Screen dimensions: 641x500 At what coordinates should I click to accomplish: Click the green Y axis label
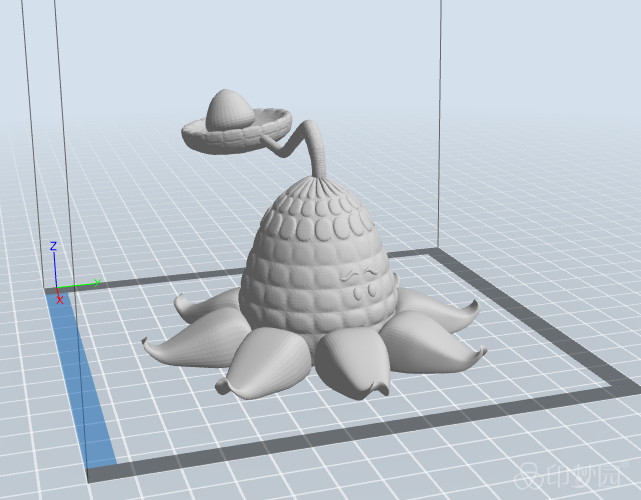pyautogui.click(x=97, y=282)
